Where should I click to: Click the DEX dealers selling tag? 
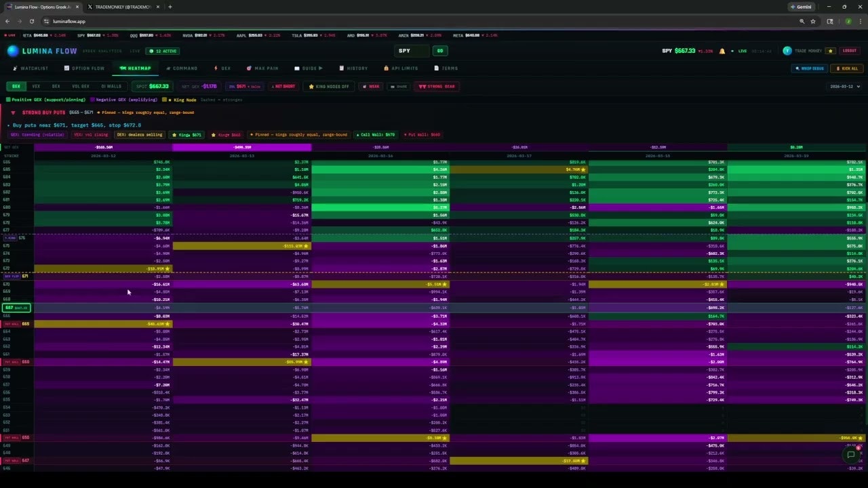pyautogui.click(x=140, y=135)
